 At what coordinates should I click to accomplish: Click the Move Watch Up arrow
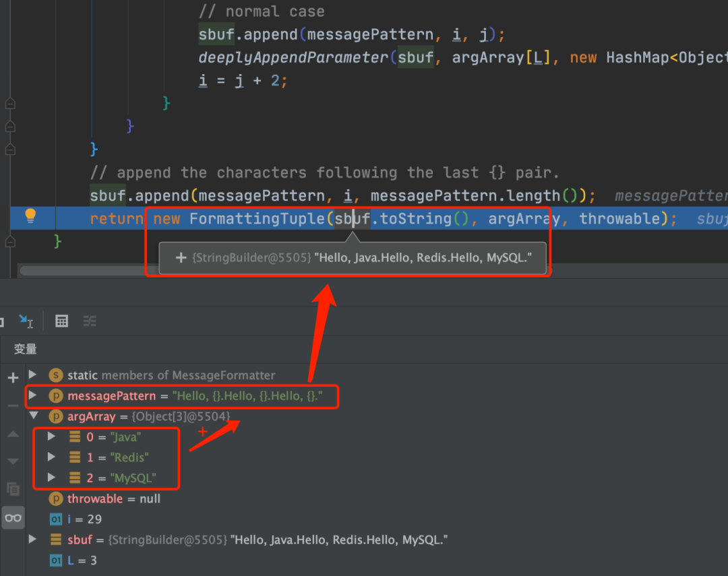click(13, 435)
